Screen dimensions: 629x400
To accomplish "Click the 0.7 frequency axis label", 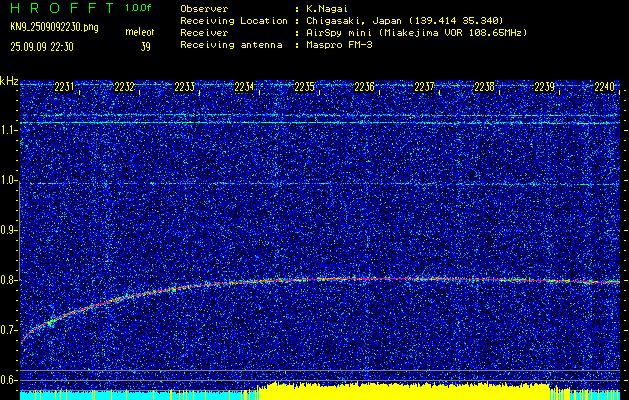I will tap(8, 330).
